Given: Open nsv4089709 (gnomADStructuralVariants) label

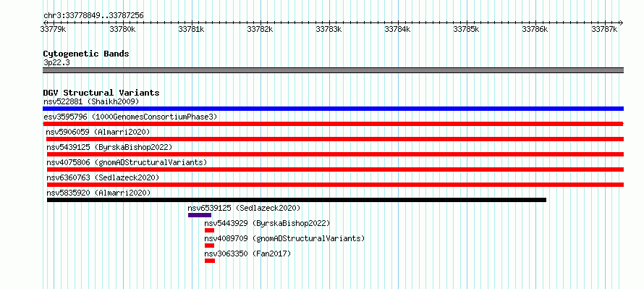Looking at the screenshot, I should tap(284, 238).
